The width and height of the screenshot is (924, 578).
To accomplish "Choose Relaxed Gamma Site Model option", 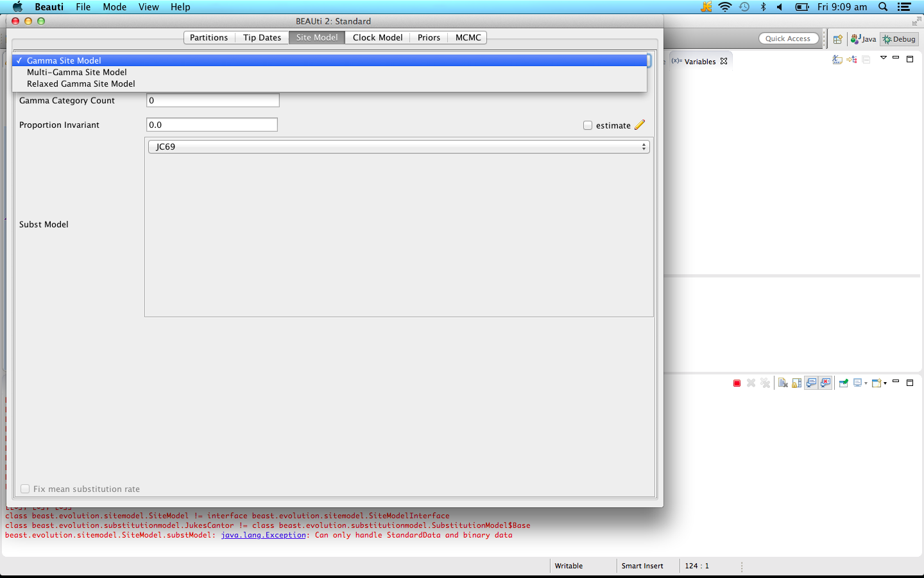I will coord(330,83).
